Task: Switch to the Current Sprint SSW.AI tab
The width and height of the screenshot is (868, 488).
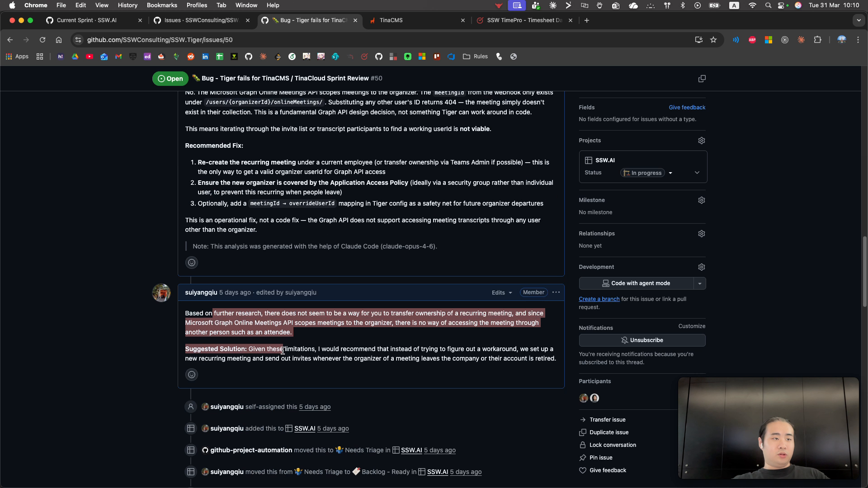Action: pyautogui.click(x=87, y=20)
